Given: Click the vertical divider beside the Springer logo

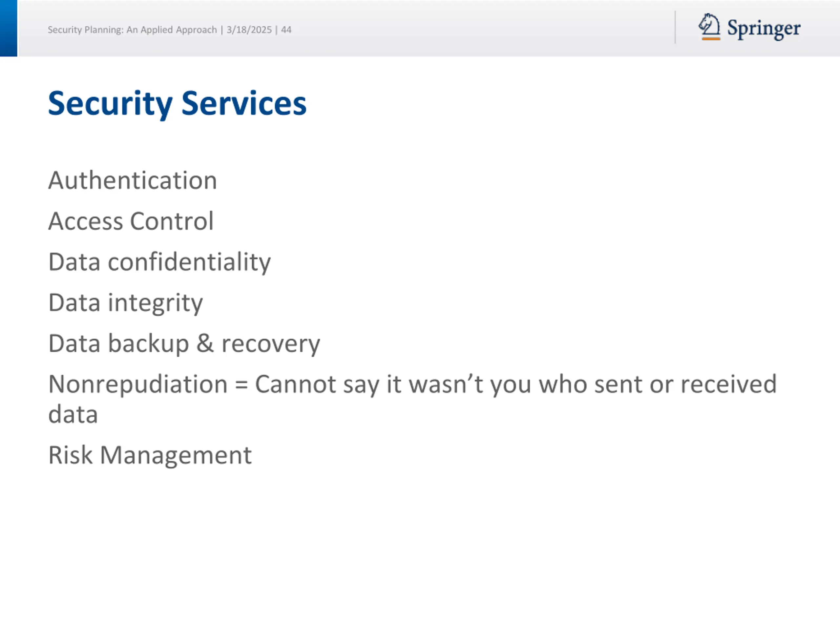Looking at the screenshot, I should [x=675, y=27].
